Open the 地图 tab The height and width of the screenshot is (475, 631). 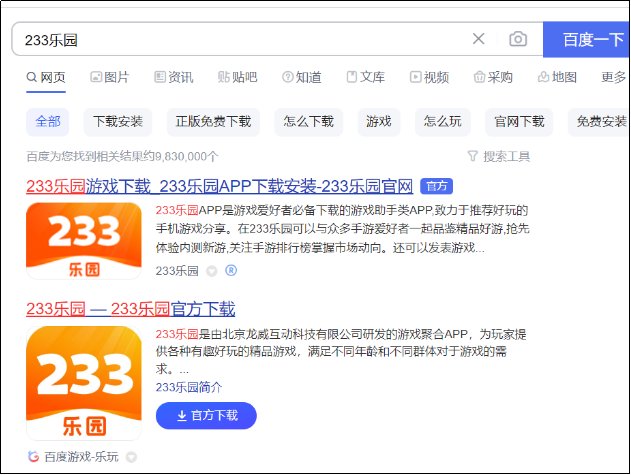(x=557, y=77)
